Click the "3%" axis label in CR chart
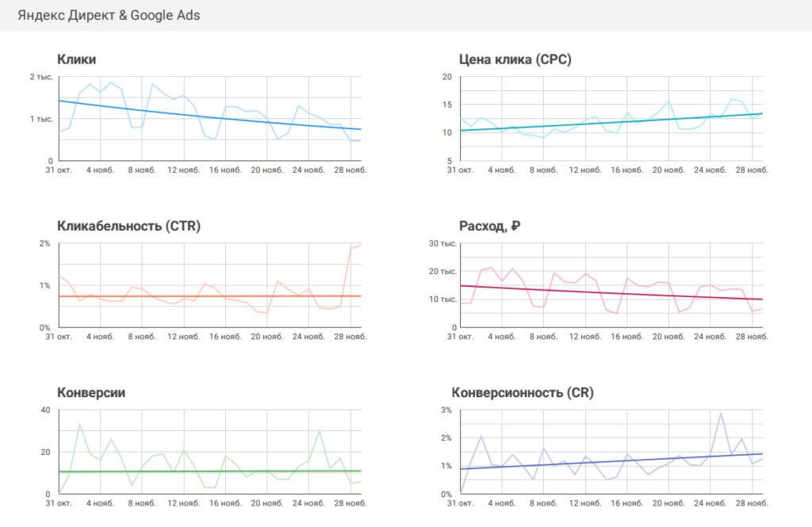This screenshot has width=812, height=527. pyautogui.click(x=446, y=411)
